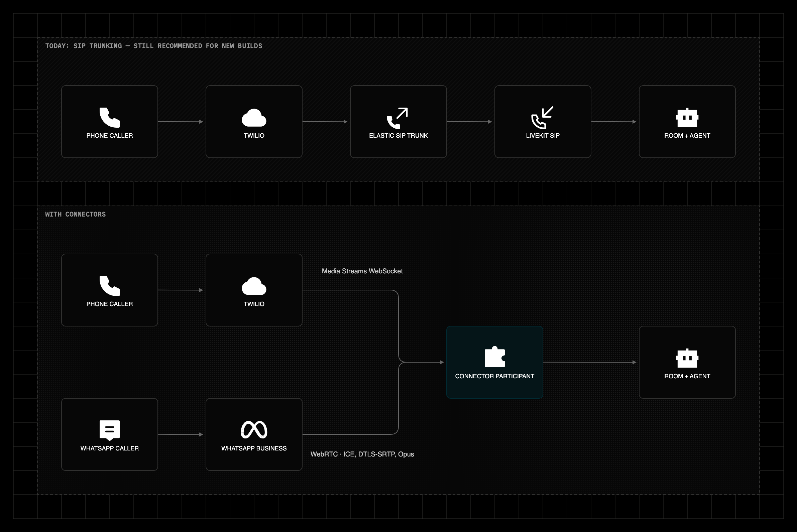
Task: Click the WebRTC · ICE, DTLS-SRTP, Opus annotation
Action: [x=362, y=454]
